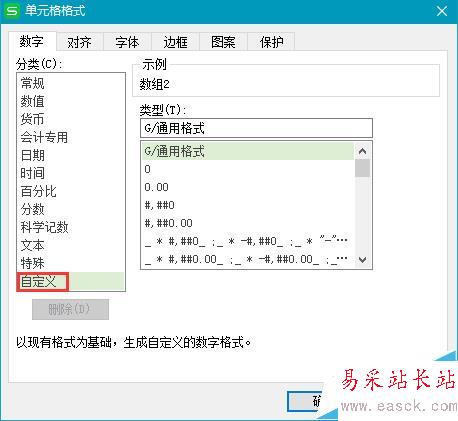Select the 科学记数 category

coord(71,227)
